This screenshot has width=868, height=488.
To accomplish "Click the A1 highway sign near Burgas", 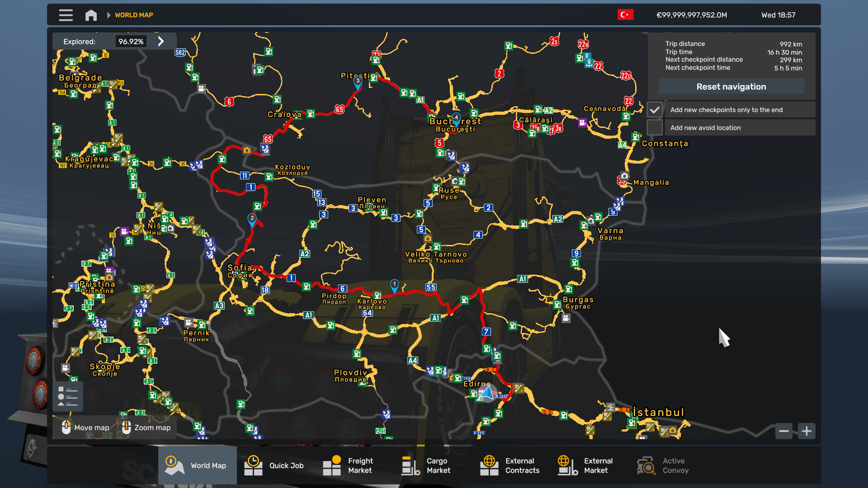I will [x=523, y=279].
